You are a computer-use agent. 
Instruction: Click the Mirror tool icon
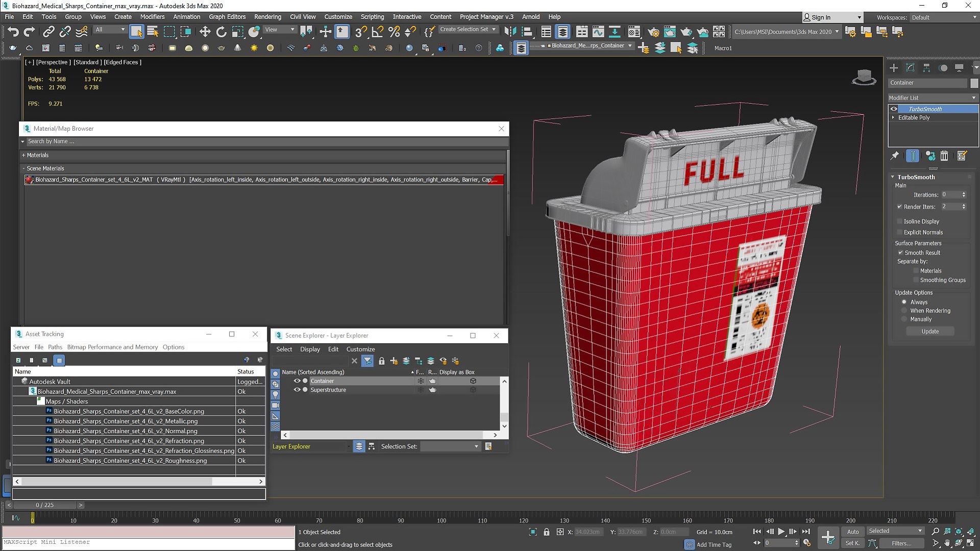coord(509,32)
